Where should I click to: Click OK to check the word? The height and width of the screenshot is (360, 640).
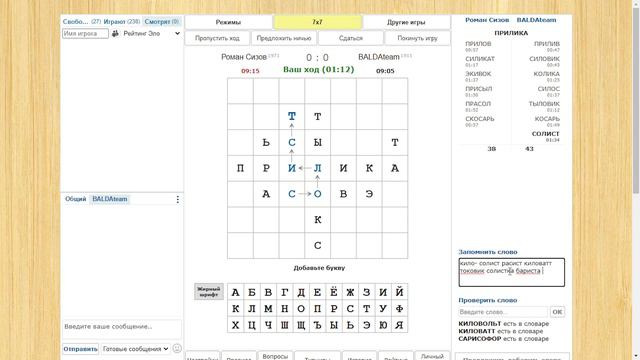(x=557, y=312)
